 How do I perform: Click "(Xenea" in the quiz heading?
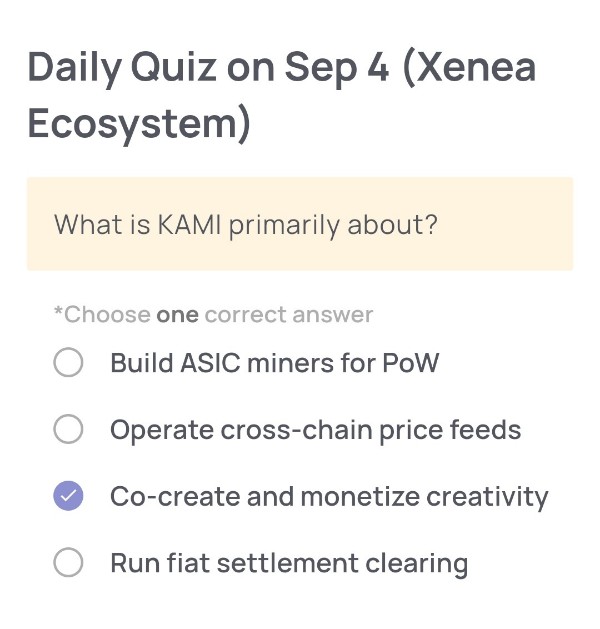(x=469, y=67)
